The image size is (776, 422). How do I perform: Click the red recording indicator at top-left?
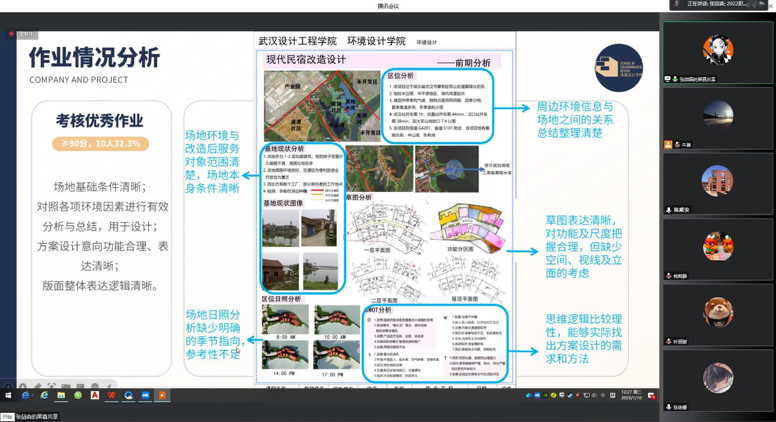(x=12, y=34)
